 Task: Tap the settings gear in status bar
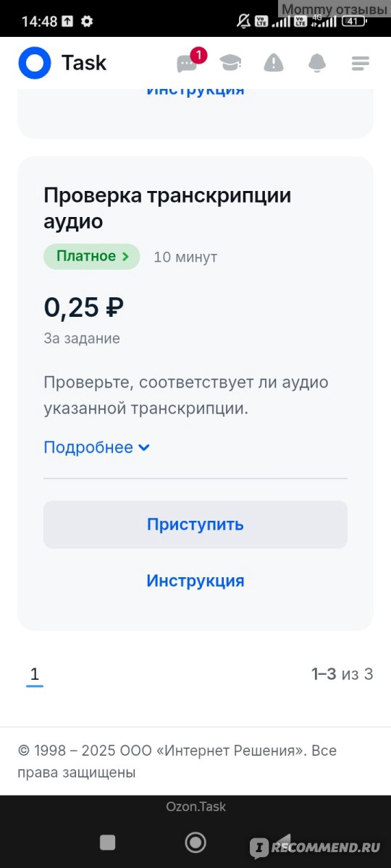87,21
